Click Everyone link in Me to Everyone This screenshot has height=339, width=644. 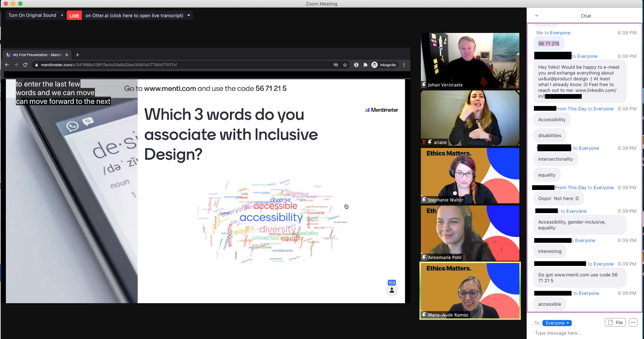560,33
